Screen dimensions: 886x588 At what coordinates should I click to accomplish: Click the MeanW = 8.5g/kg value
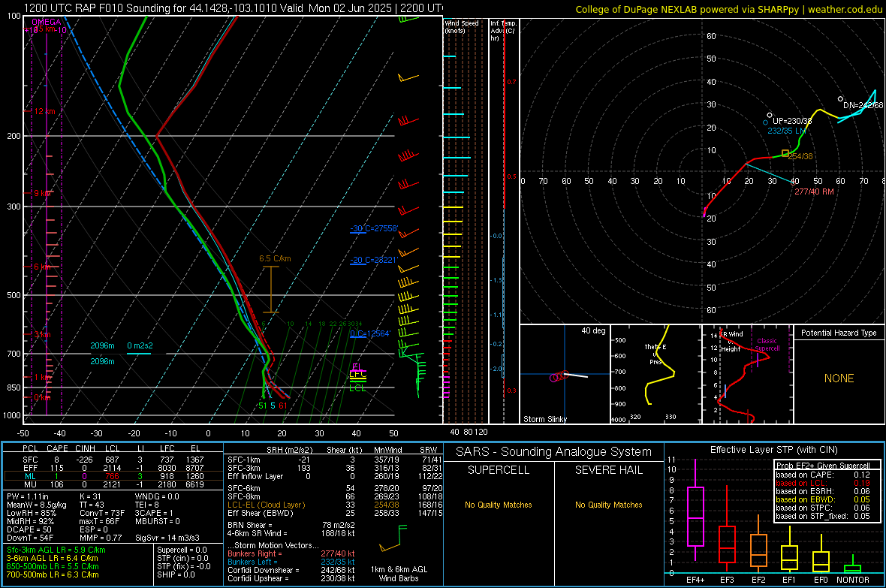pyautogui.click(x=37, y=505)
